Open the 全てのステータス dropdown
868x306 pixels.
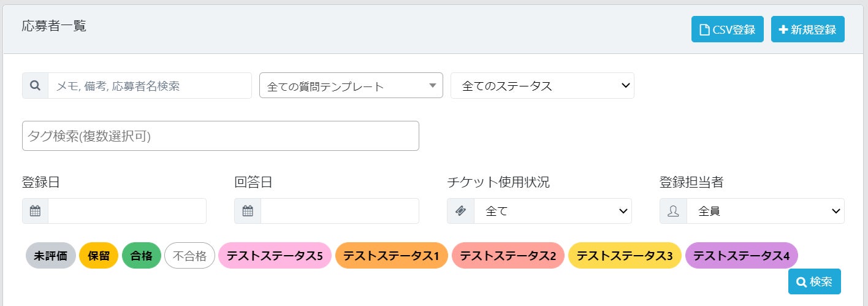[x=542, y=86]
